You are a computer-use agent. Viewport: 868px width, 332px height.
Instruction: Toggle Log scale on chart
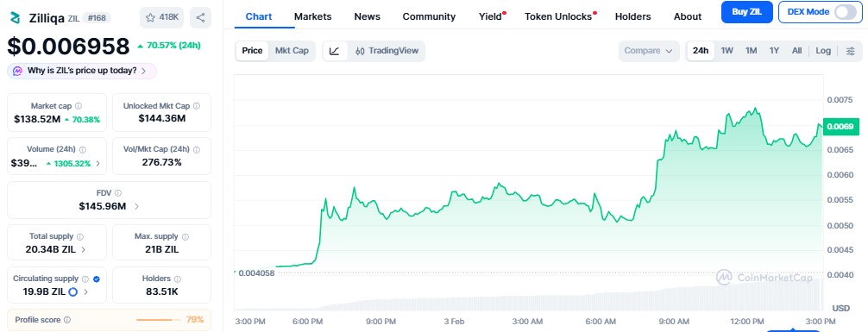pos(823,51)
